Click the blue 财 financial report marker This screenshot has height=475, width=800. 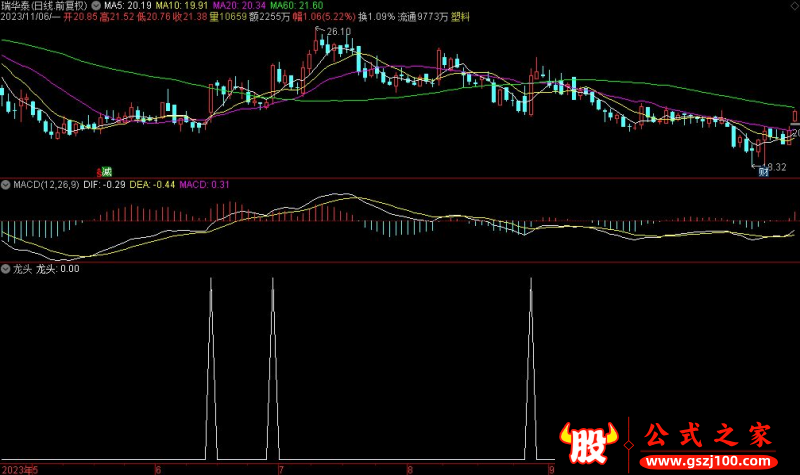[x=763, y=172]
